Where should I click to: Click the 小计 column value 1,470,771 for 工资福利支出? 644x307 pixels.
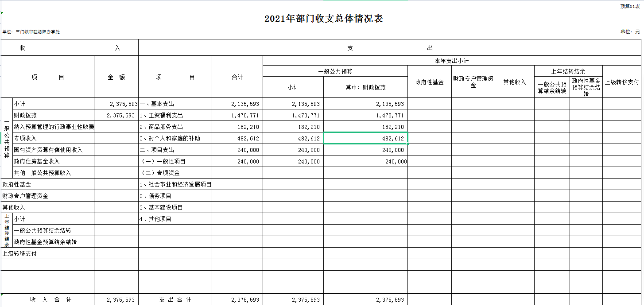tap(306, 115)
